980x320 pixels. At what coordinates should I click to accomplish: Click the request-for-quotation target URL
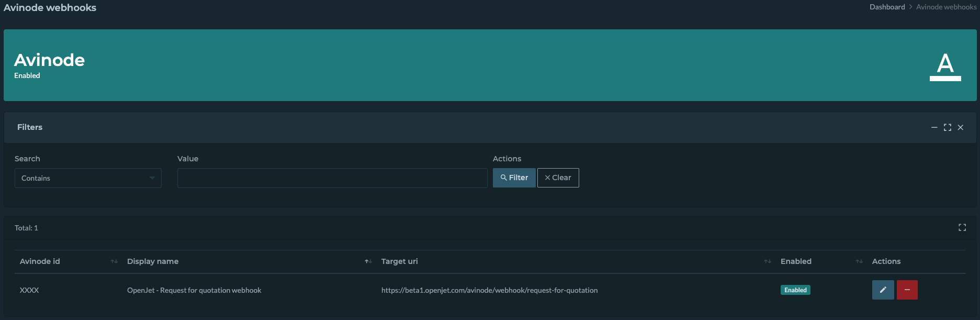coord(489,290)
